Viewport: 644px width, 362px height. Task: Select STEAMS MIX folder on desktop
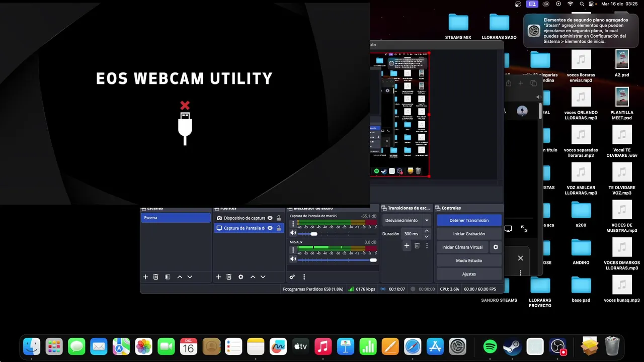point(458,26)
